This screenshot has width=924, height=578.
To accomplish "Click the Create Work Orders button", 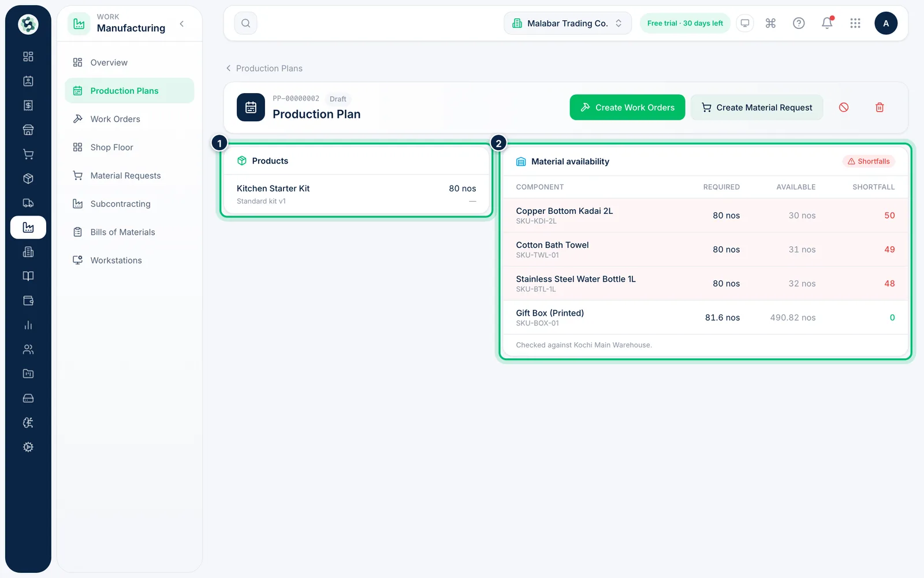I will click(627, 108).
